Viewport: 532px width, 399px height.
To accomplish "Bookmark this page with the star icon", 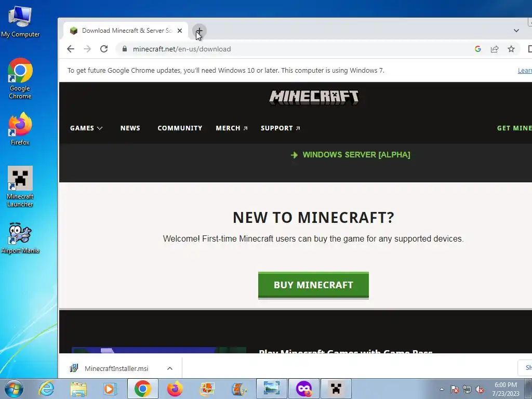I will [511, 49].
